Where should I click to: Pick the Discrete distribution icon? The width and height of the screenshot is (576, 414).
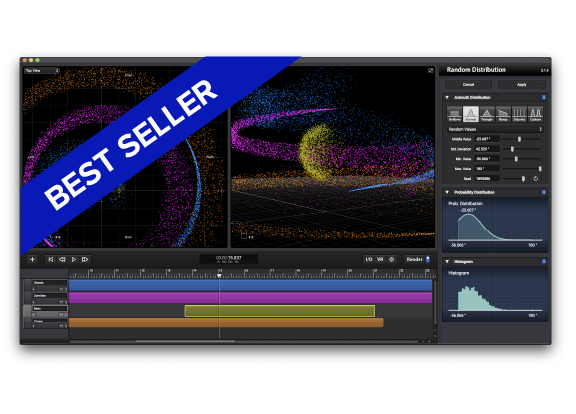coord(519,114)
